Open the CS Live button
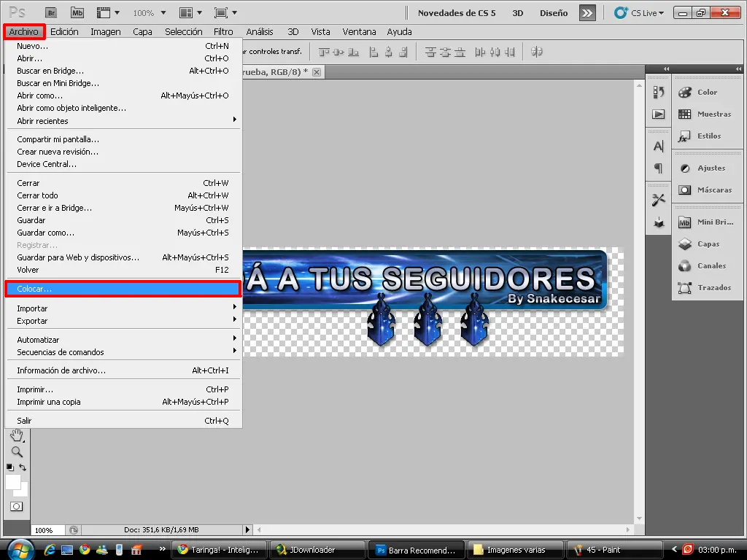 tap(639, 13)
